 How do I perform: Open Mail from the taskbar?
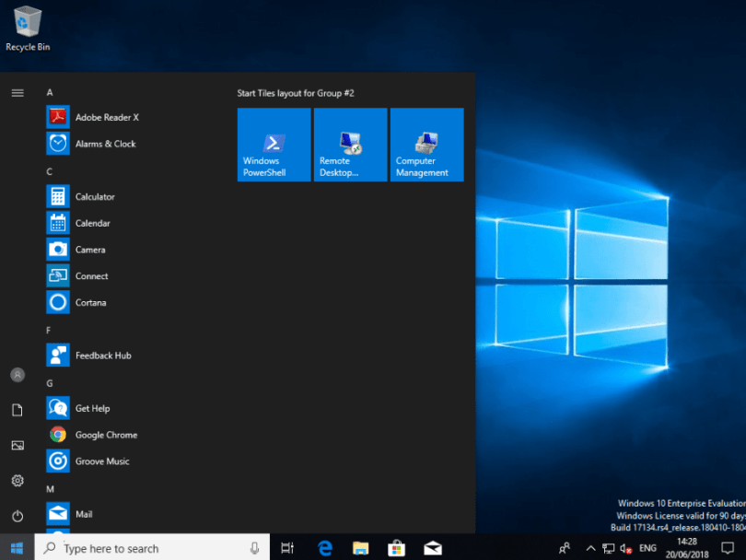pos(433,548)
